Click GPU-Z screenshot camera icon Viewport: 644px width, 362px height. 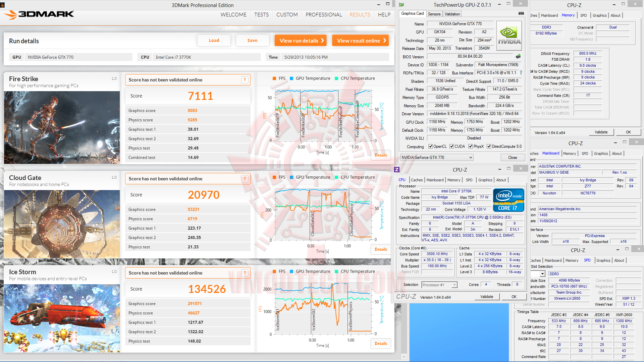[521, 13]
